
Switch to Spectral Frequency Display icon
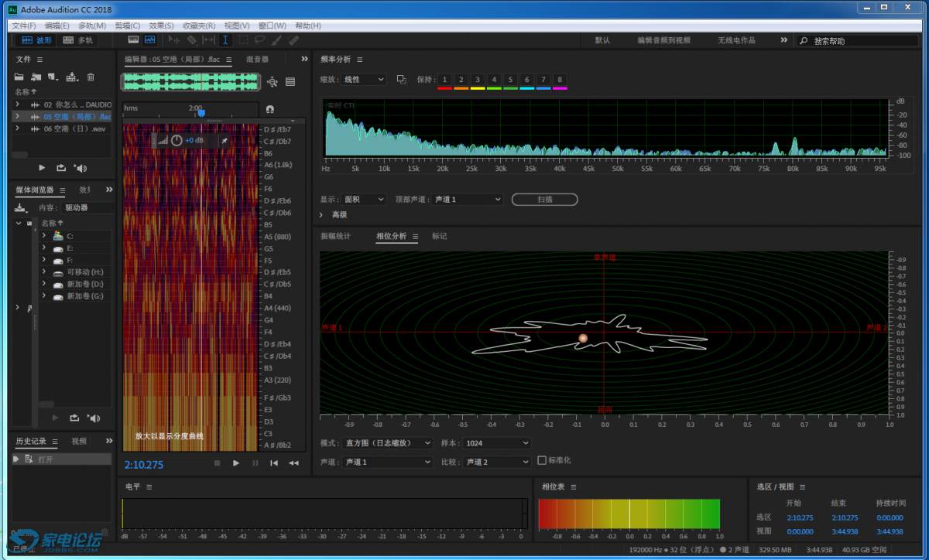pyautogui.click(x=149, y=39)
